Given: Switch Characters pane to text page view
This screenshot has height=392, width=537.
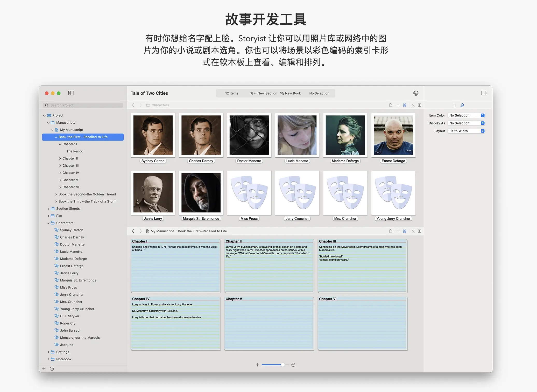Looking at the screenshot, I should point(391,105).
